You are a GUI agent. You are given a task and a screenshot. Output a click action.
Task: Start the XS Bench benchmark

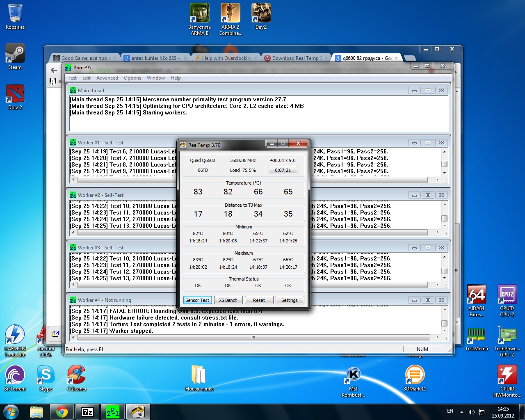coord(228,300)
